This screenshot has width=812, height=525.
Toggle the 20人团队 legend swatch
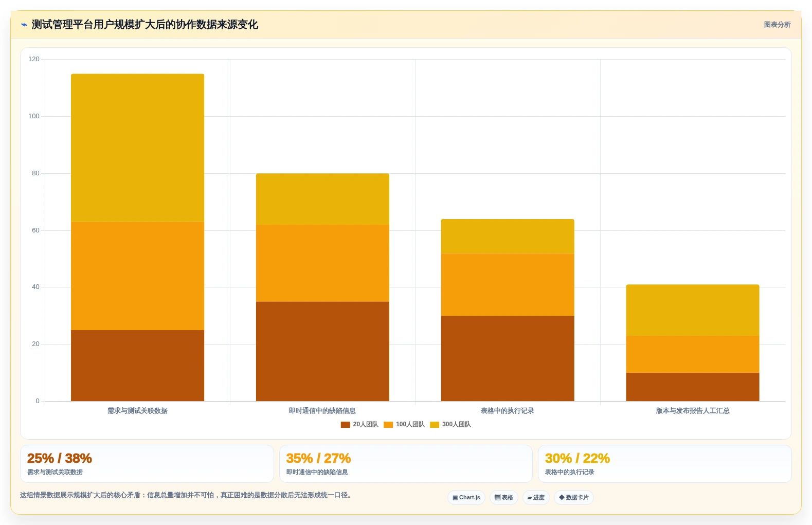pos(345,425)
